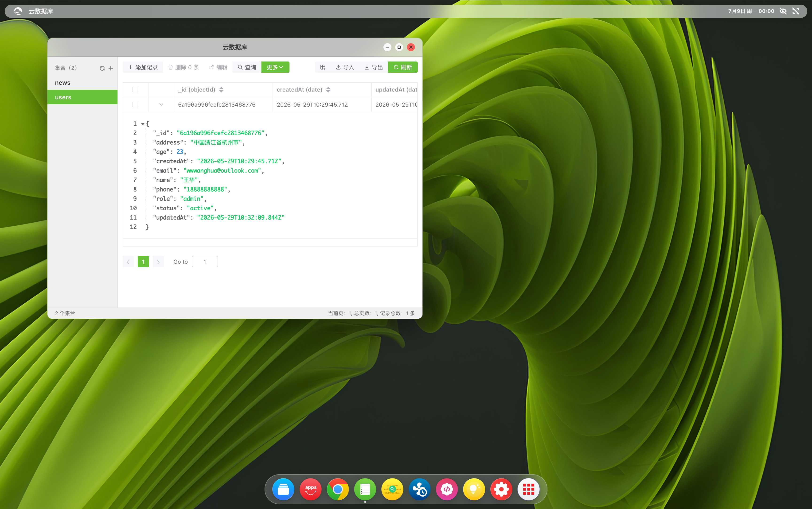Click the 删除 0 条 button

pos(183,67)
